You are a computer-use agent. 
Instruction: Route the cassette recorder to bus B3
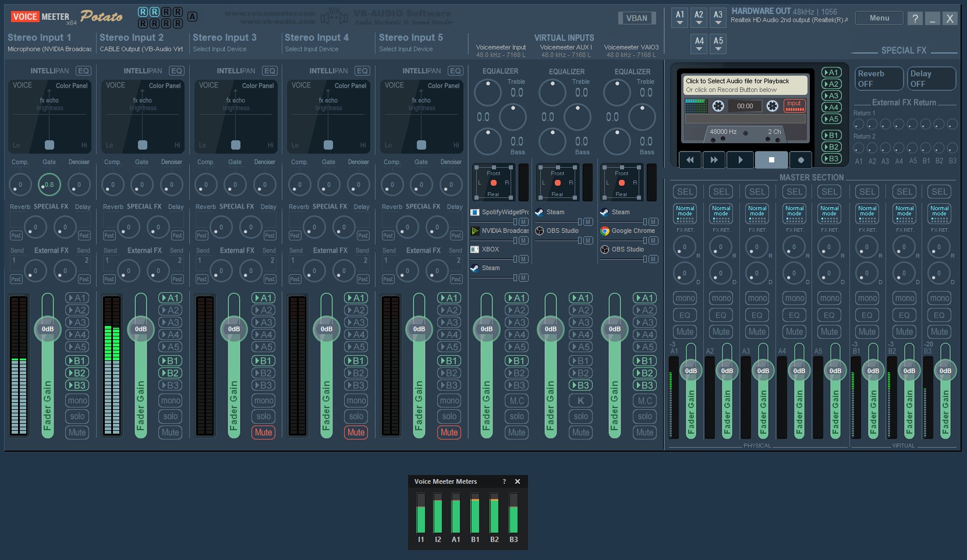831,158
